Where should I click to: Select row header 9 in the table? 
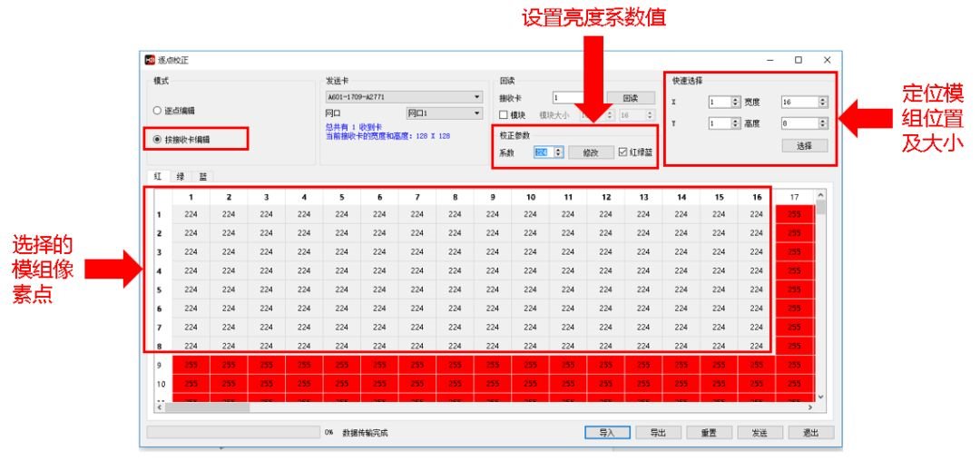pos(160,365)
